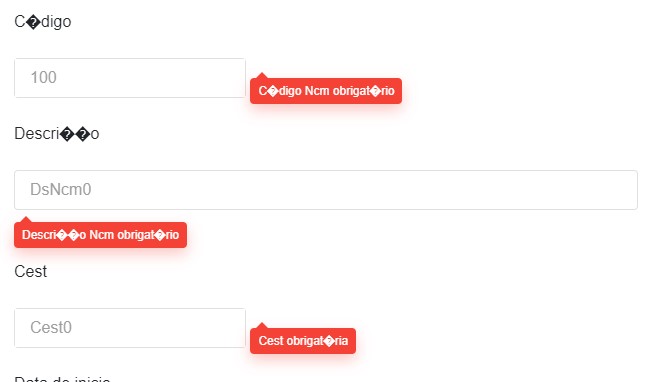Click the arrow pointer of Cest error tooltip
The height and width of the screenshot is (382, 653).
click(262, 325)
